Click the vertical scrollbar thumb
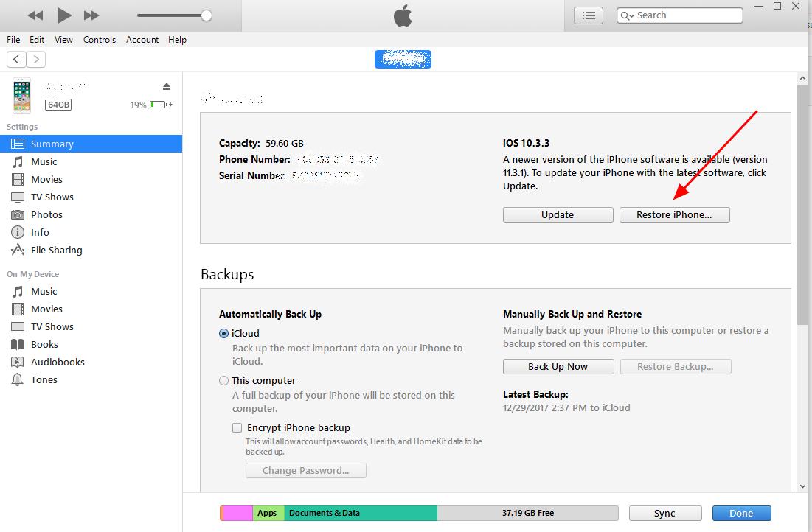 802,204
